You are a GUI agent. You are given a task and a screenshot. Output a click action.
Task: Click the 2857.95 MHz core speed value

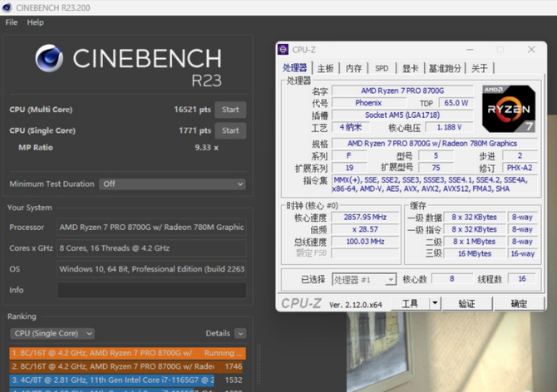point(365,217)
